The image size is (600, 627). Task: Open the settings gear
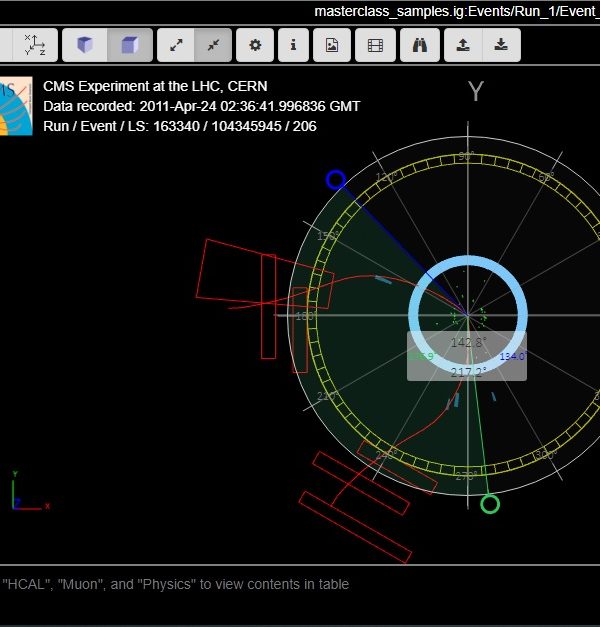click(x=255, y=45)
